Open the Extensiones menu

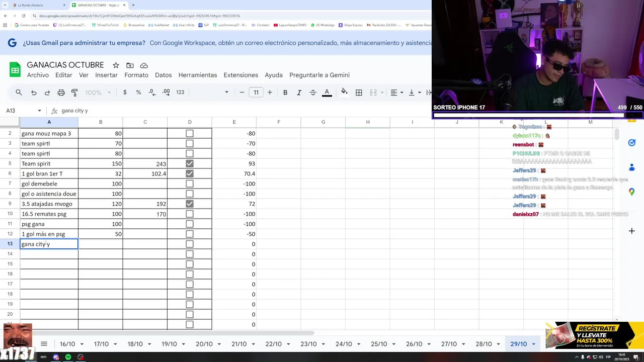[x=240, y=75]
